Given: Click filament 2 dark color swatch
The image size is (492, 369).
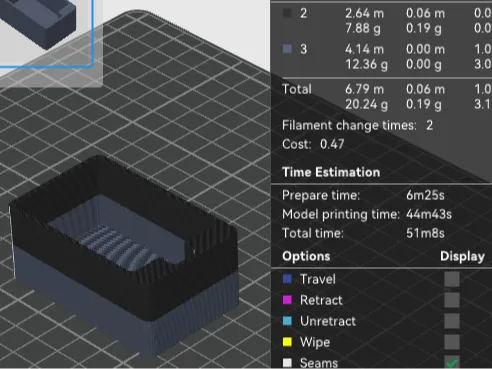Looking at the screenshot, I should [287, 13].
